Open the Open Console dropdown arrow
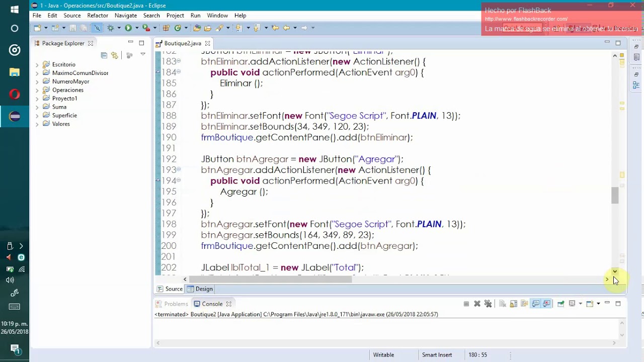Screen dimensions: 644x362 tap(598, 304)
